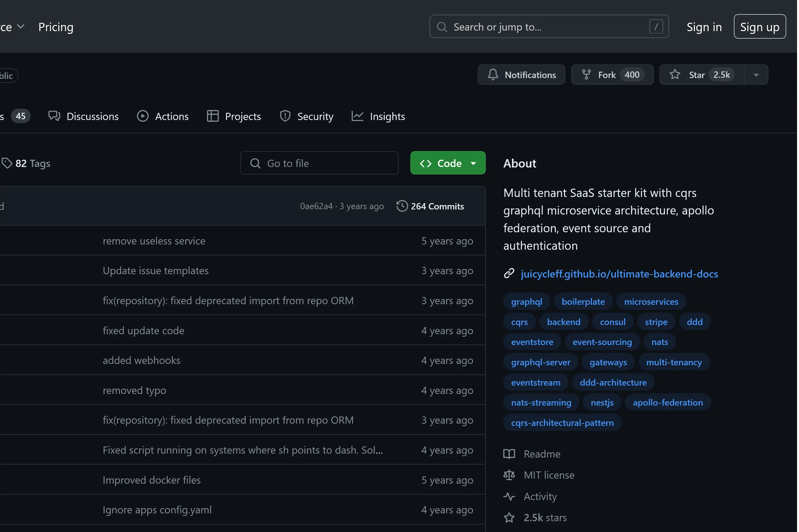Click the tag icon next to 82 Tags
The width and height of the screenshot is (799, 532).
(x=7, y=163)
